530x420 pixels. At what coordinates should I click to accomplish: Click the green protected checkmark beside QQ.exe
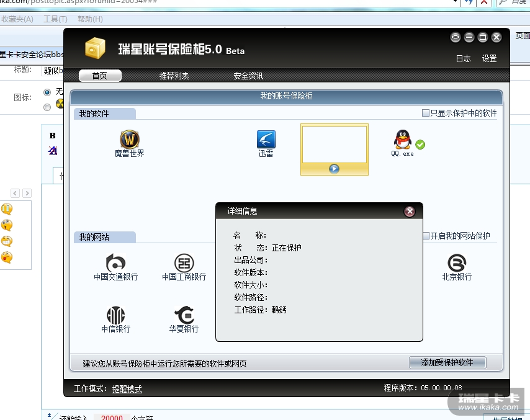click(420, 145)
